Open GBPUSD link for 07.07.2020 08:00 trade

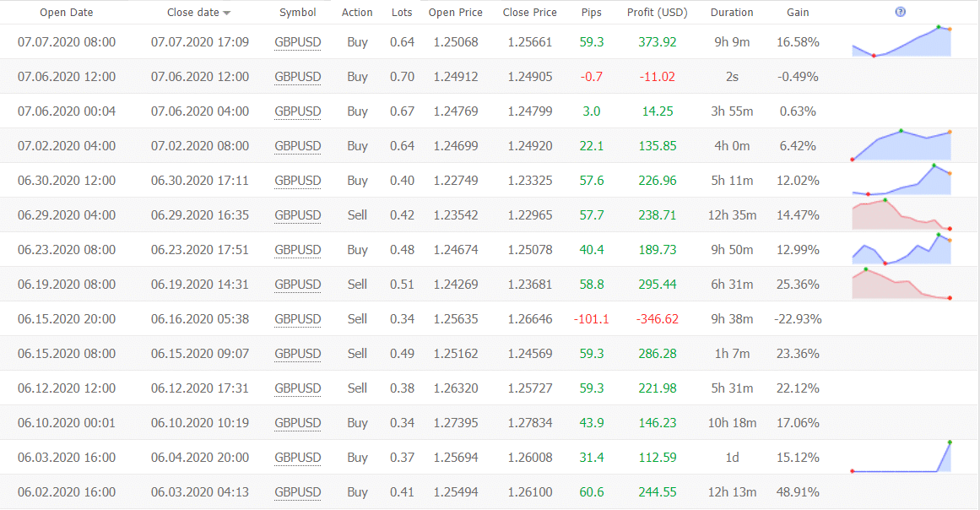[x=297, y=42]
